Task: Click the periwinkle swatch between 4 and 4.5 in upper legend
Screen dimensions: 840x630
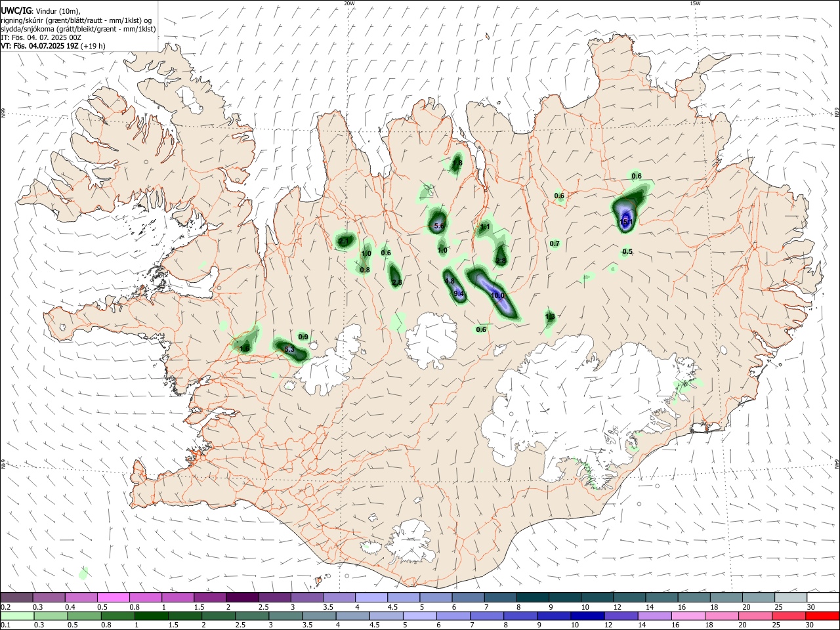Action: tap(371, 597)
